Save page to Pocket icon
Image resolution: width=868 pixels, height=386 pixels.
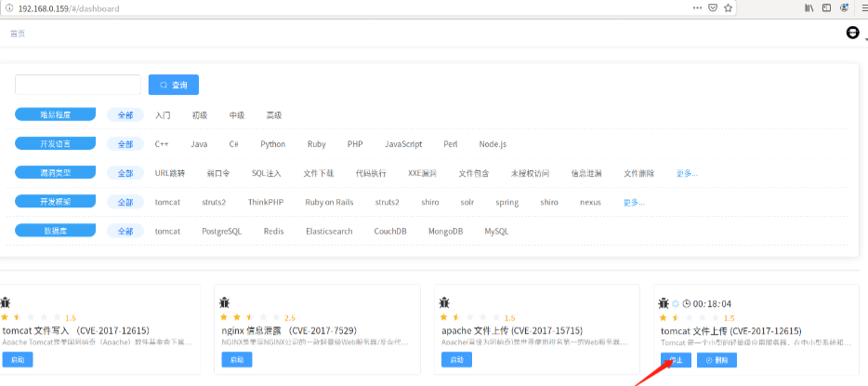click(712, 7)
